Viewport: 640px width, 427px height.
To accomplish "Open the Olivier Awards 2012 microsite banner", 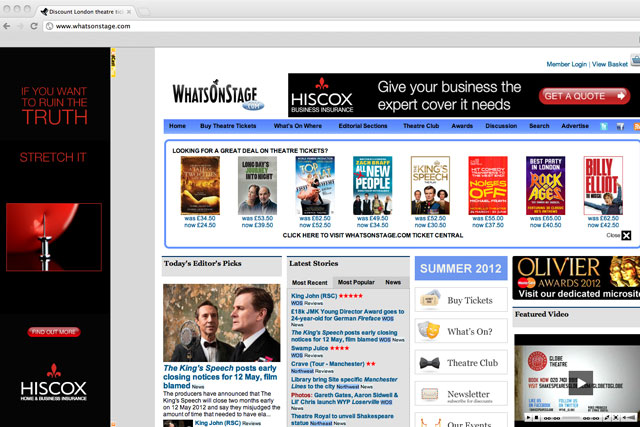I will [x=576, y=278].
